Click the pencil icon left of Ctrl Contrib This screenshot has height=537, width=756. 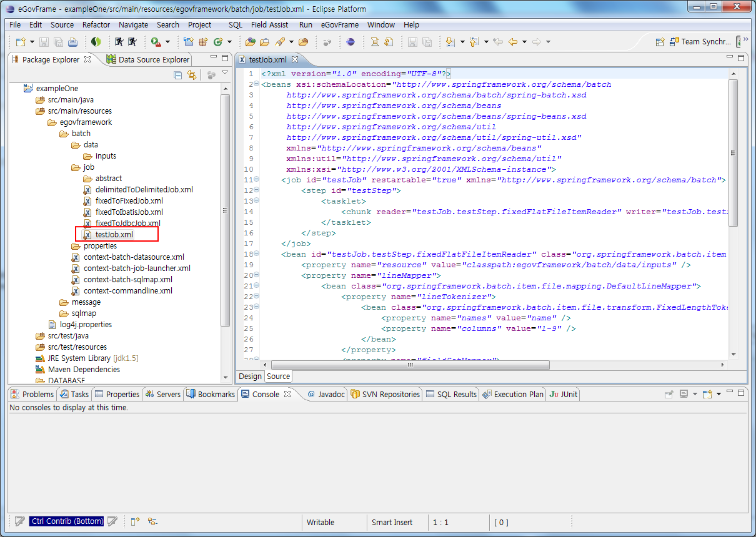click(x=19, y=521)
